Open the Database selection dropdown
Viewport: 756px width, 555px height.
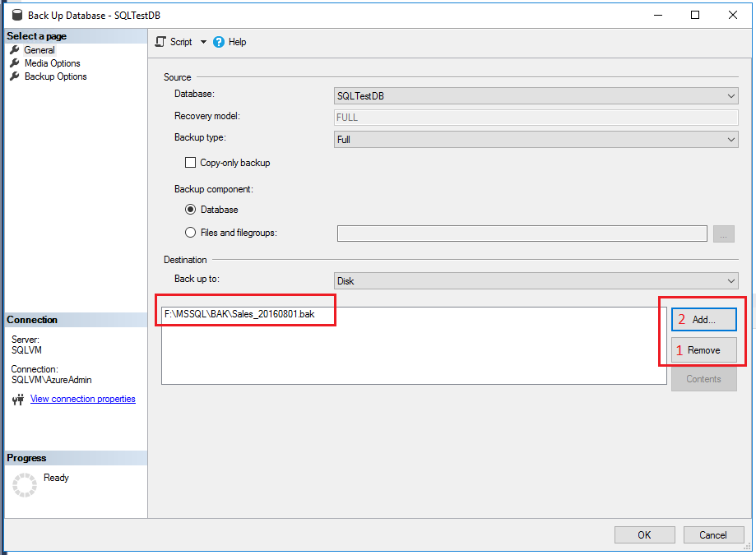tap(730, 95)
